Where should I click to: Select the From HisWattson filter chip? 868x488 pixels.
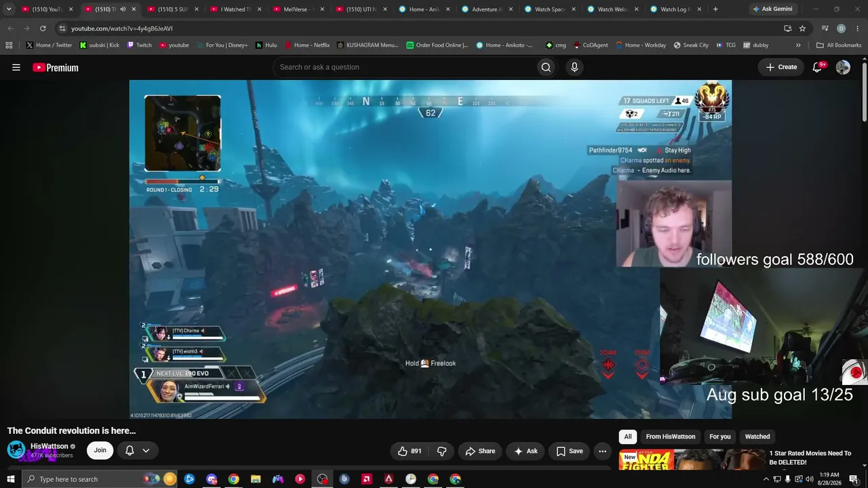671,436
